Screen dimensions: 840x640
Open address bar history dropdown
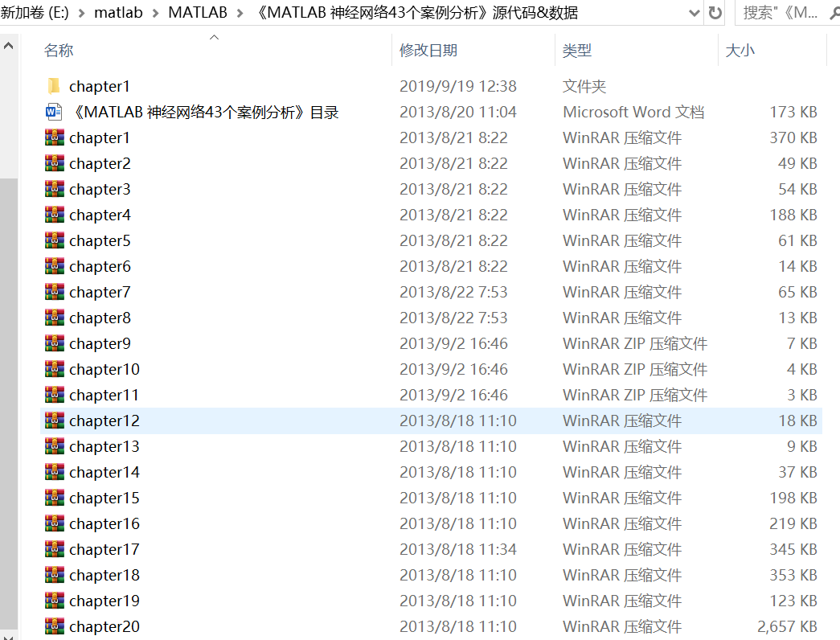coord(695,13)
